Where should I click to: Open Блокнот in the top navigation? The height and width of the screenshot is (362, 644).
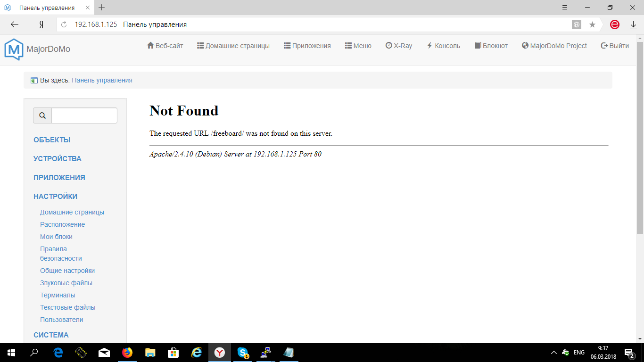tap(491, 46)
